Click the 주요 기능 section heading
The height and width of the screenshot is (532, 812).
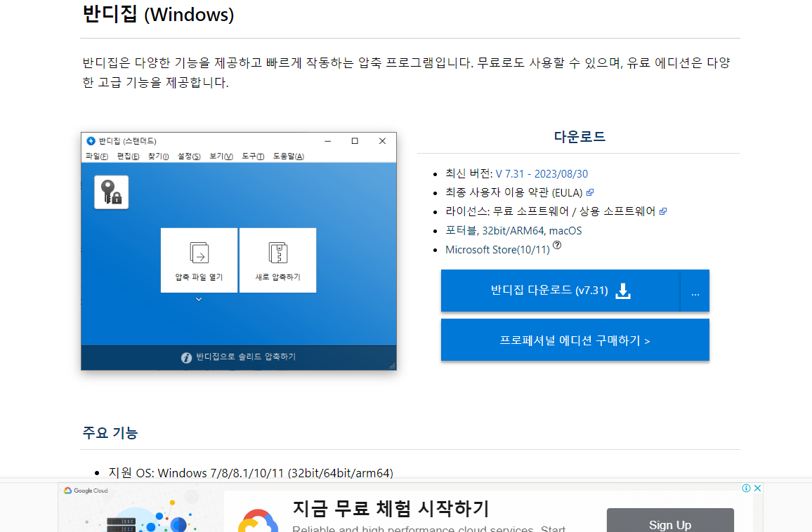110,432
